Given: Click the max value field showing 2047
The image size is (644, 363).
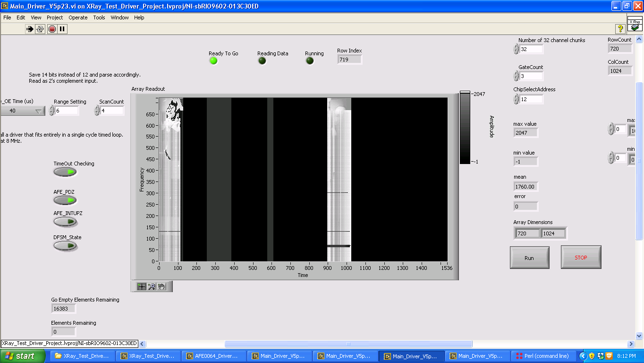Looking at the screenshot, I should point(525,132).
